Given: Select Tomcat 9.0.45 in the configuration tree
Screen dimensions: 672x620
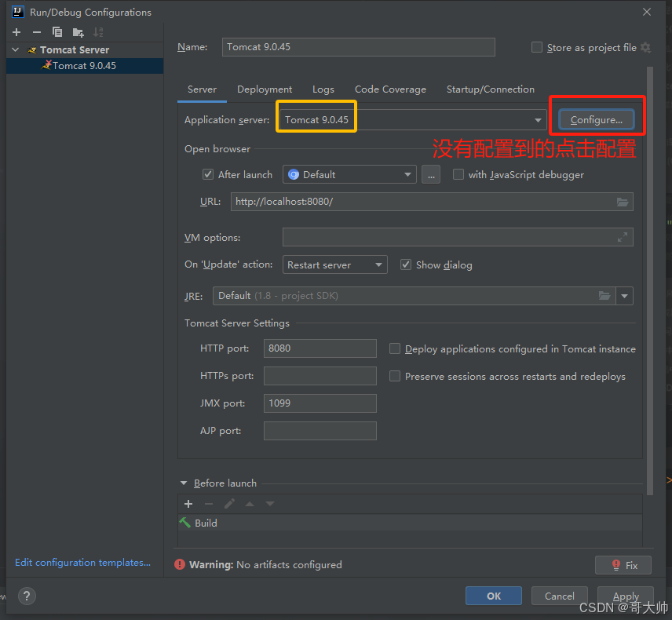Looking at the screenshot, I should click(85, 66).
